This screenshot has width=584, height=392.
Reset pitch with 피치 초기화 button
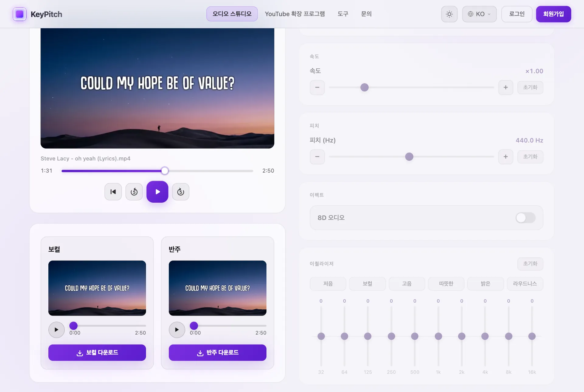click(x=530, y=157)
